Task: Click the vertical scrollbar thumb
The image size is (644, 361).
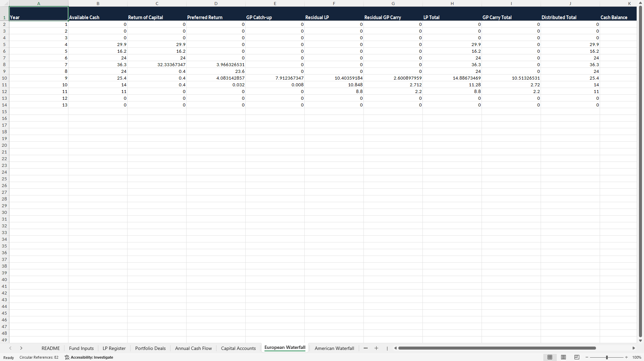Action: tap(640, 171)
